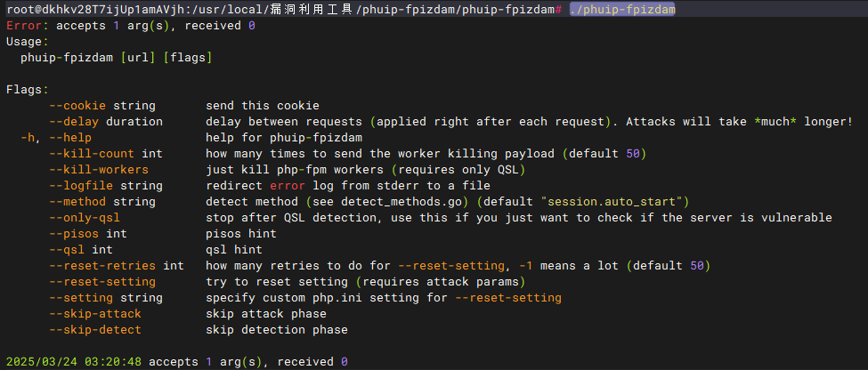Image resolution: width=868 pixels, height=370 pixels.
Task: Click the --skip-attack flag text
Action: coord(96,314)
